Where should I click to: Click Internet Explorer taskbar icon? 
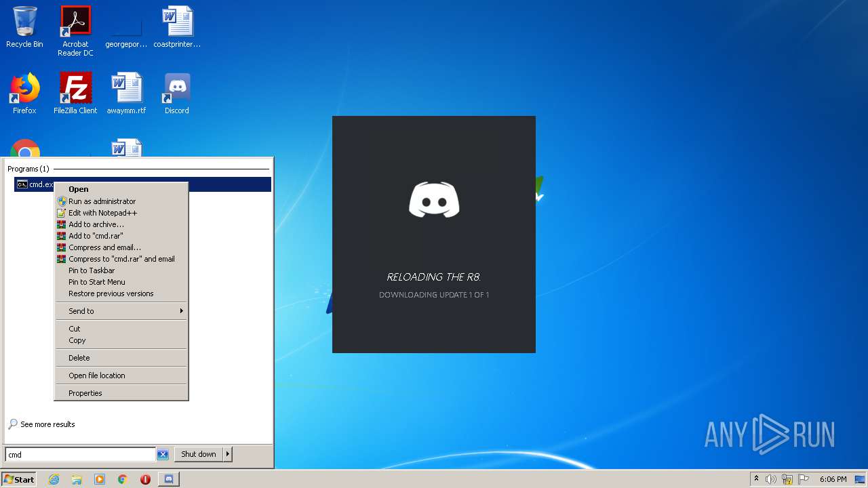54,479
